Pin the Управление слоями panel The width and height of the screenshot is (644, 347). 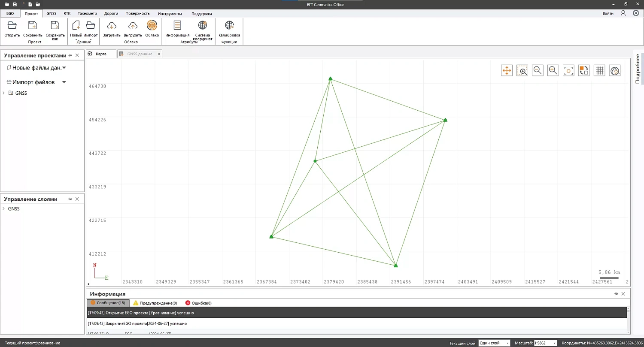click(x=70, y=199)
